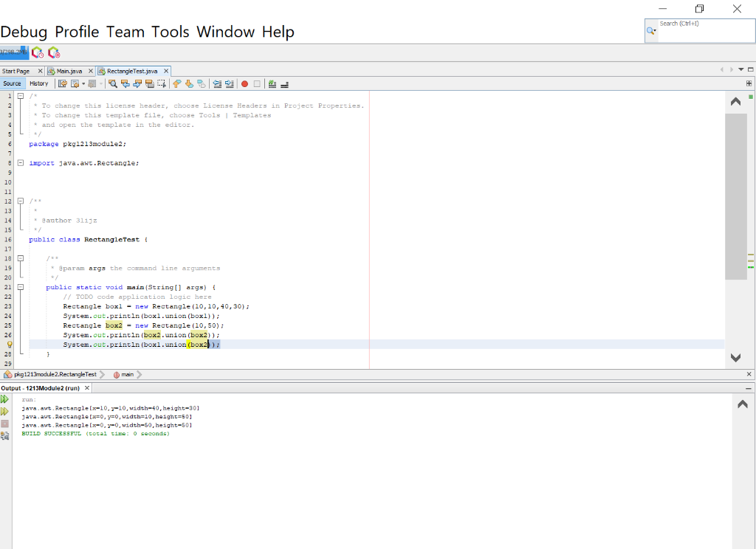
Task: Select the Next Bookmark toolbar icon
Action: tap(188, 83)
